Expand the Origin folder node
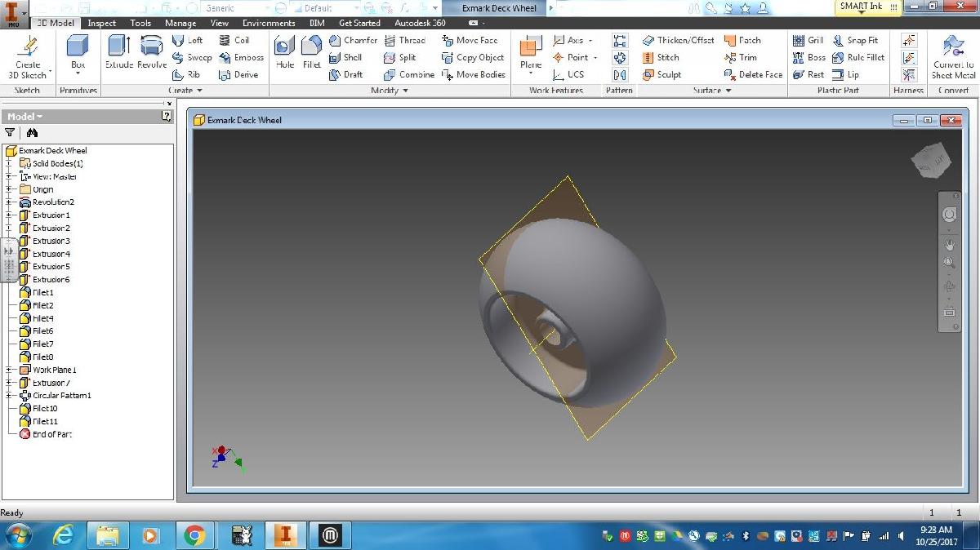Image resolution: width=980 pixels, height=550 pixels. 9,189
